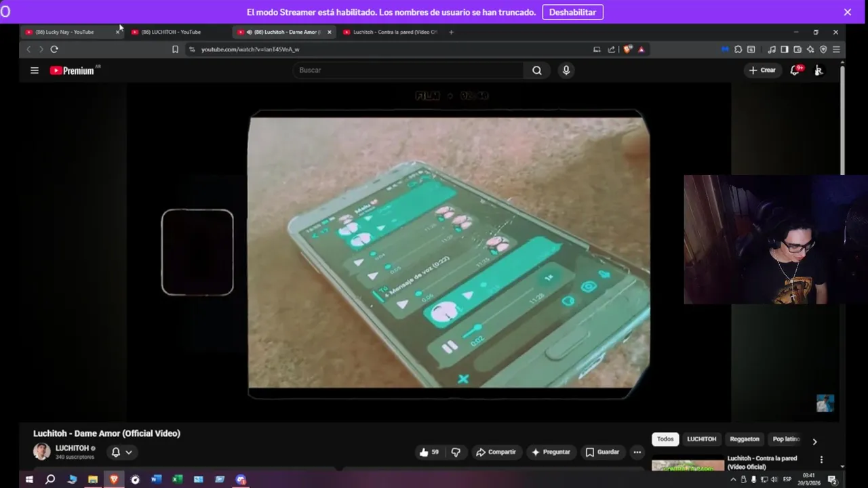Click the YouTube search magnifier button
Screen dimensions: 868x488
click(537, 70)
